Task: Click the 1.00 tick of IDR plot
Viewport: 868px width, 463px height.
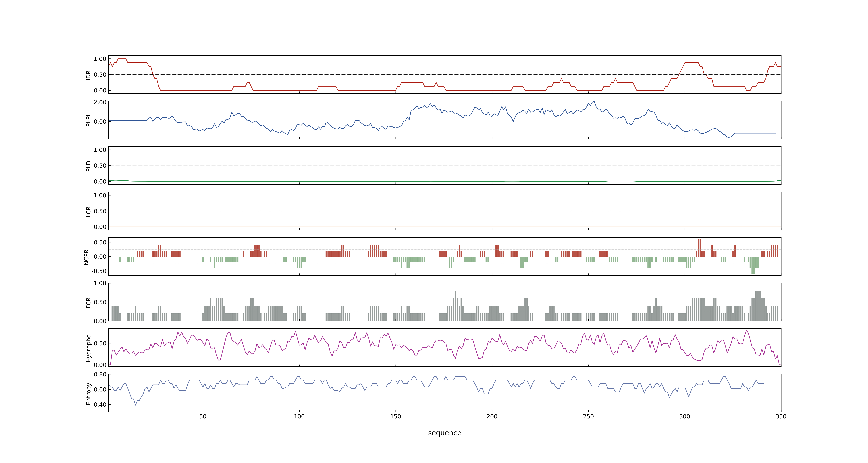Action: (100, 59)
